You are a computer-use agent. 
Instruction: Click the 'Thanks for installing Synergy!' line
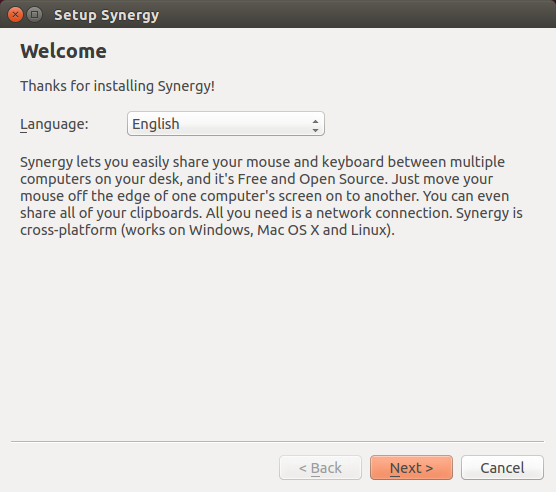[117, 86]
